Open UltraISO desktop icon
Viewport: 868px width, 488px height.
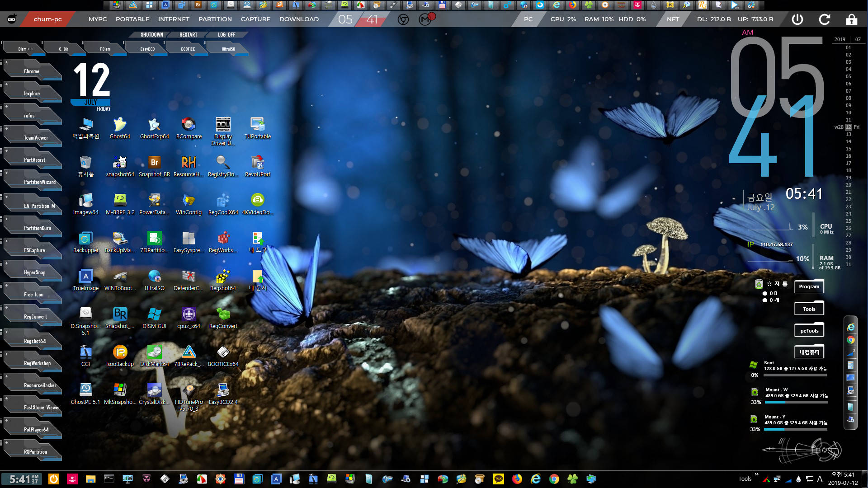[154, 280]
